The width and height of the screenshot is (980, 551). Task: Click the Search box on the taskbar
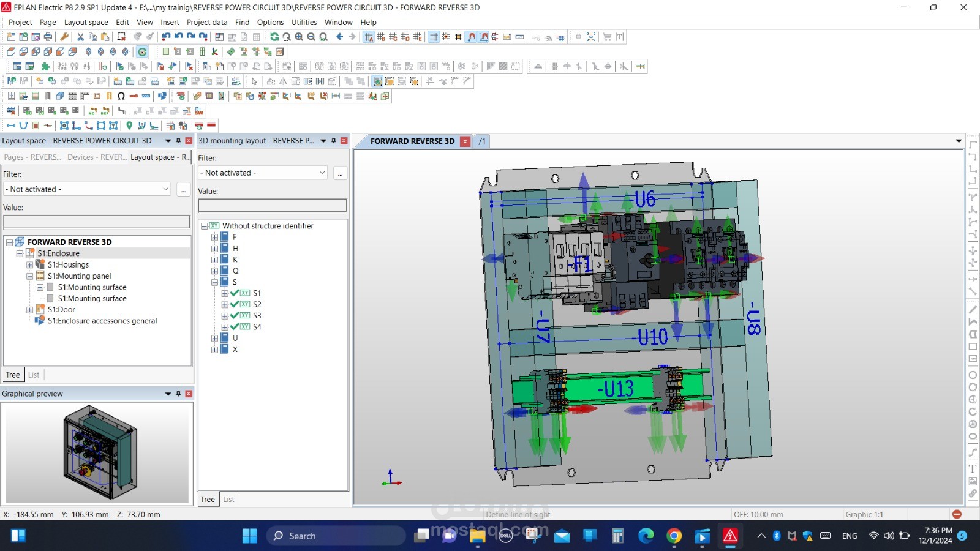(x=336, y=536)
